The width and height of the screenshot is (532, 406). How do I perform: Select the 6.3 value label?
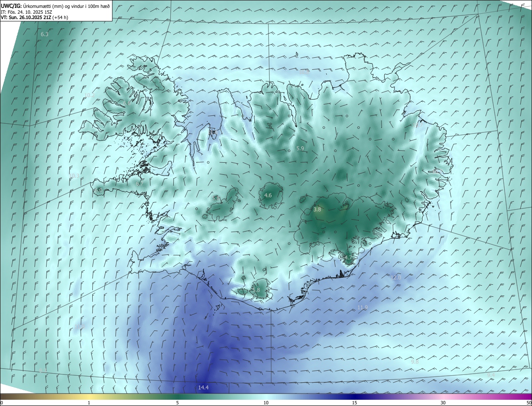(x=44, y=34)
